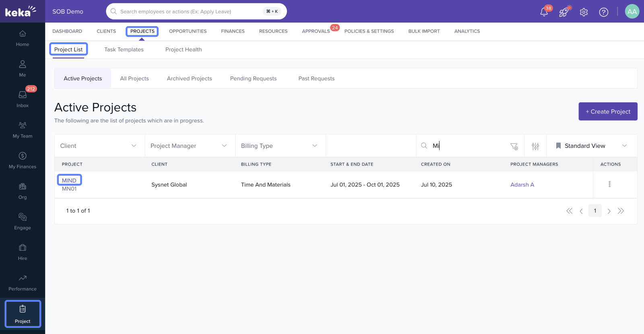Go to Inbox in sidebar
Viewport: 644px width, 334px height.
point(23,98)
